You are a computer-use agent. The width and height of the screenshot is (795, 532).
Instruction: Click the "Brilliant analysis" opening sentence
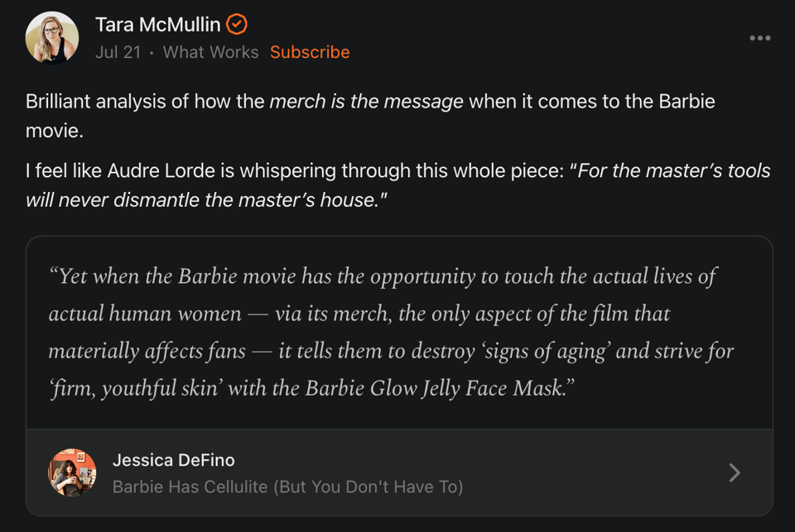108,102
